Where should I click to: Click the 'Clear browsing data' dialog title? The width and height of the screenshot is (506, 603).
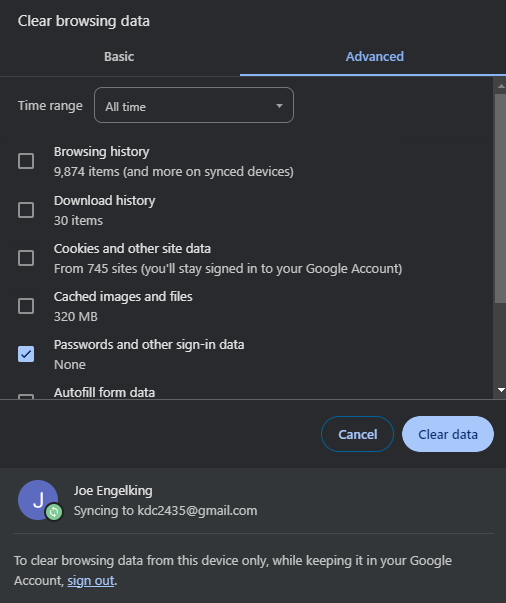tap(84, 21)
